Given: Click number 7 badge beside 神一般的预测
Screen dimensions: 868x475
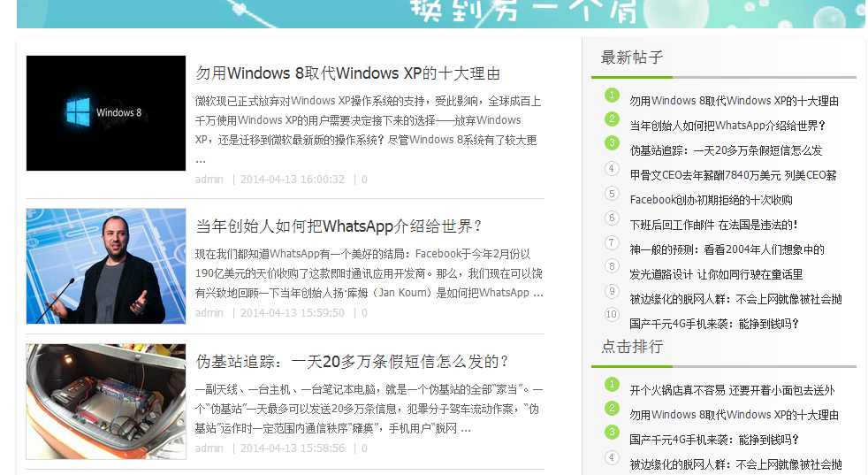Looking at the screenshot, I should 612,242.
